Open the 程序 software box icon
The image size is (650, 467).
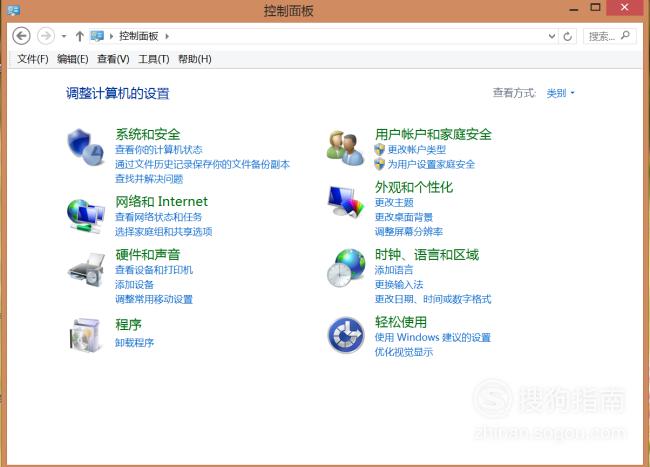point(86,335)
